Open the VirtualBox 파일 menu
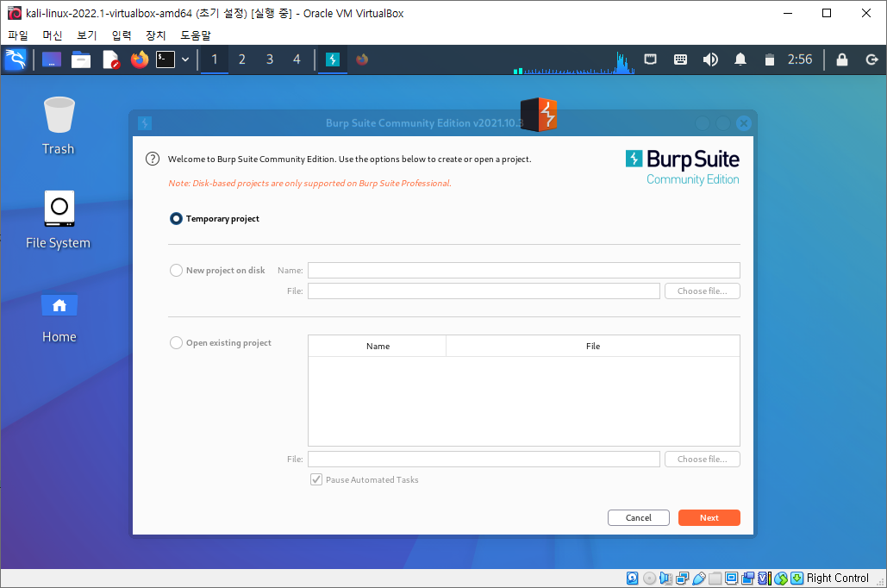Screen dimensions: 887x588 click(18, 35)
